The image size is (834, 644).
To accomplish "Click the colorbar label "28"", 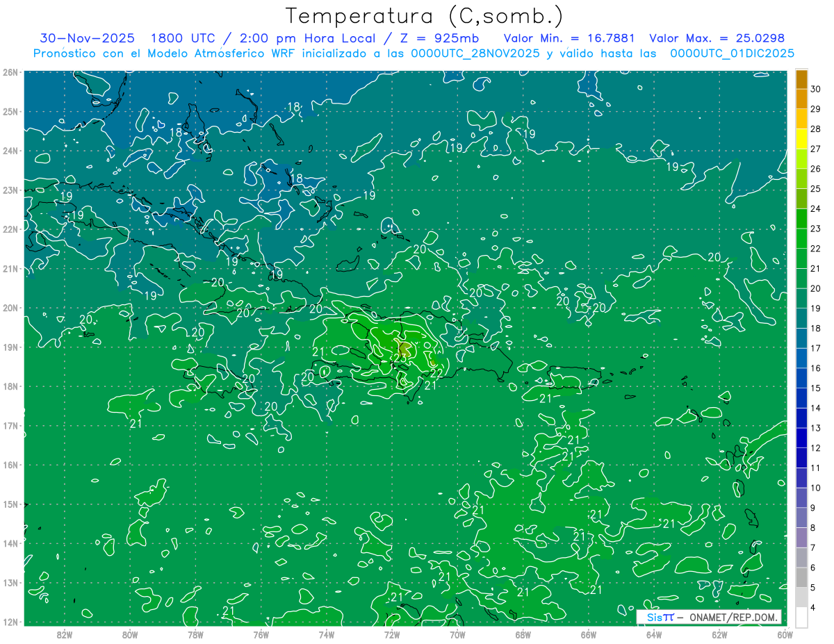I will click(816, 129).
